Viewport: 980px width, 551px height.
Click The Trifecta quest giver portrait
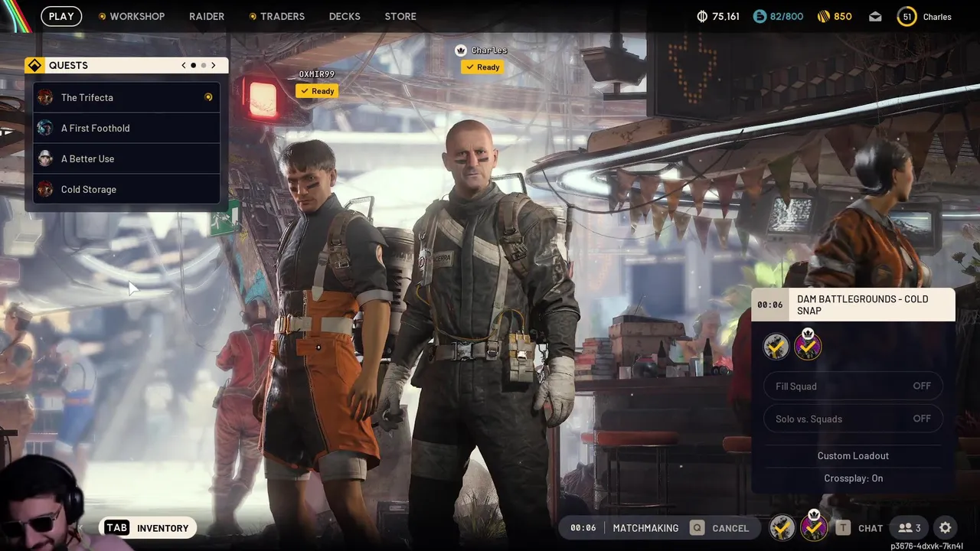[45, 97]
